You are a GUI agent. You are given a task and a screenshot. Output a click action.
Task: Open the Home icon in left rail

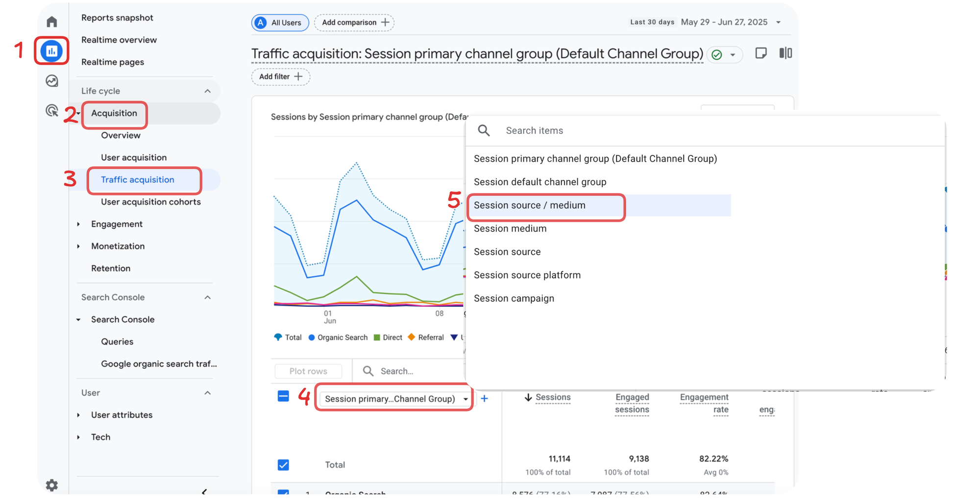(51, 22)
